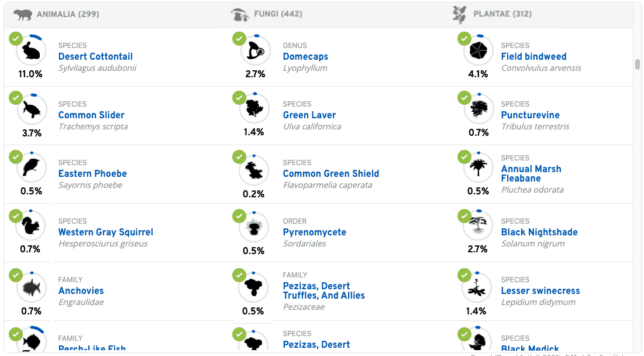Toggle the green checkmark on Green Laver
The image size is (644, 356).
click(x=239, y=98)
